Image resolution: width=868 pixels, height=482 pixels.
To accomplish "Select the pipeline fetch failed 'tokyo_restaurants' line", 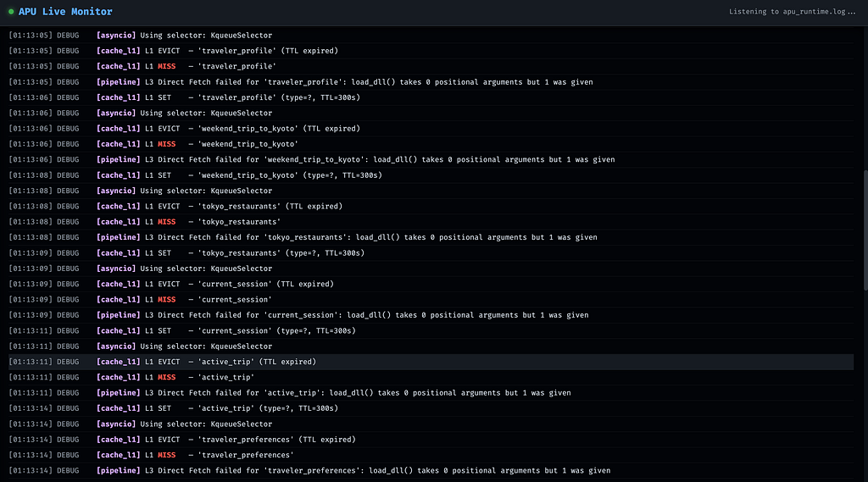I will coord(431,237).
